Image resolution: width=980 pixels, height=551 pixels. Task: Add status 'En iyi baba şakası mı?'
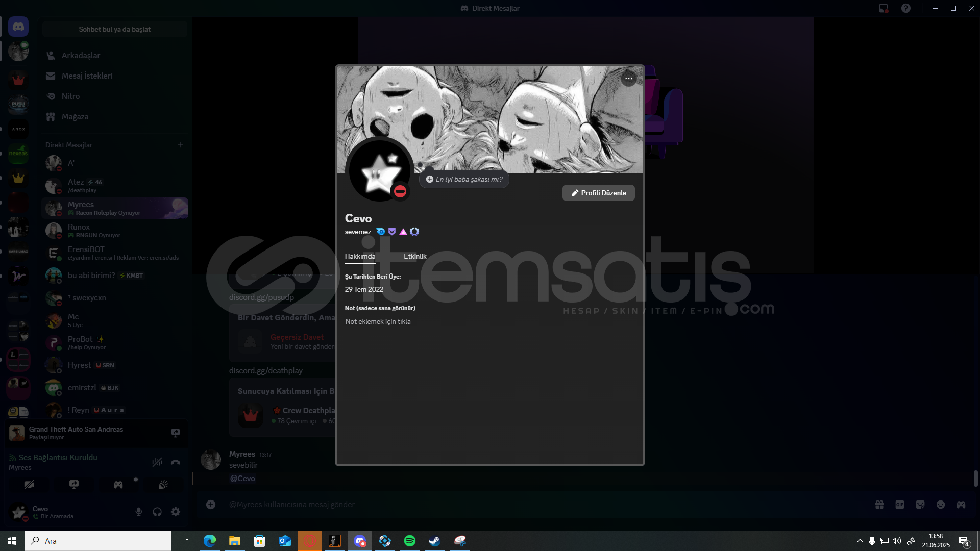point(464,179)
